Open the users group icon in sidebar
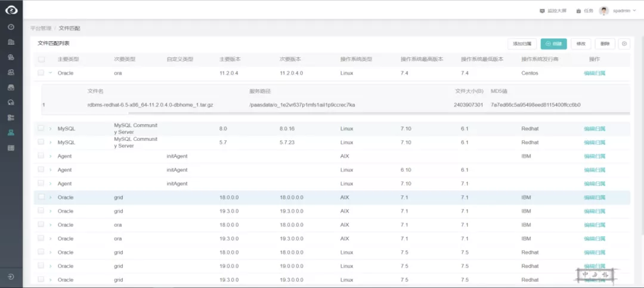Viewport: 644px width, 288px height. point(11,72)
